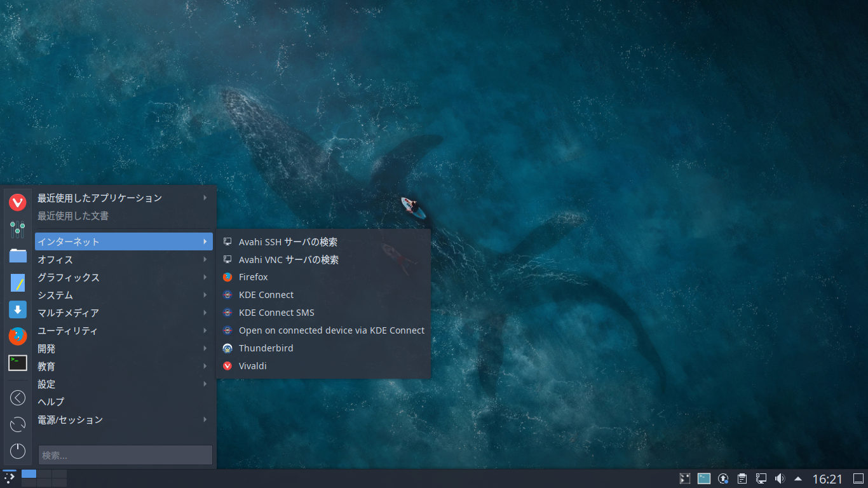Open the 設定 category
The height and width of the screenshot is (488, 868).
tap(124, 384)
